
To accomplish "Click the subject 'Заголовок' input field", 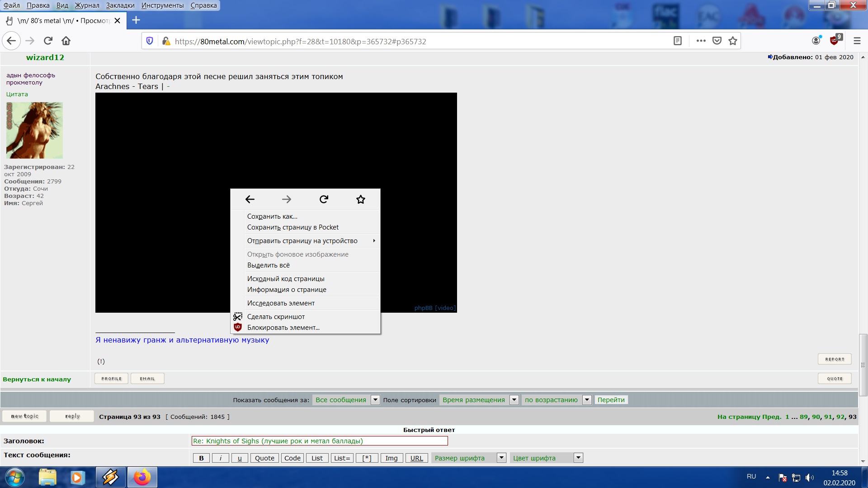I will pos(320,441).
